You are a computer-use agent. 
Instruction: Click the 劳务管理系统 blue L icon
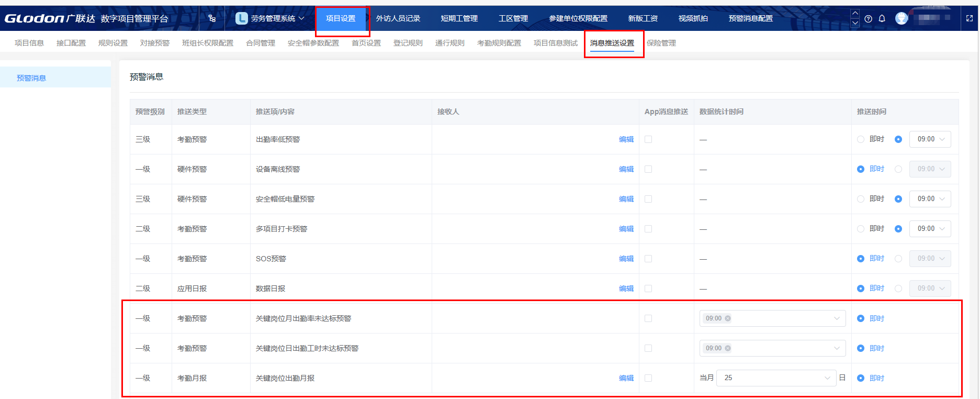[x=241, y=18]
